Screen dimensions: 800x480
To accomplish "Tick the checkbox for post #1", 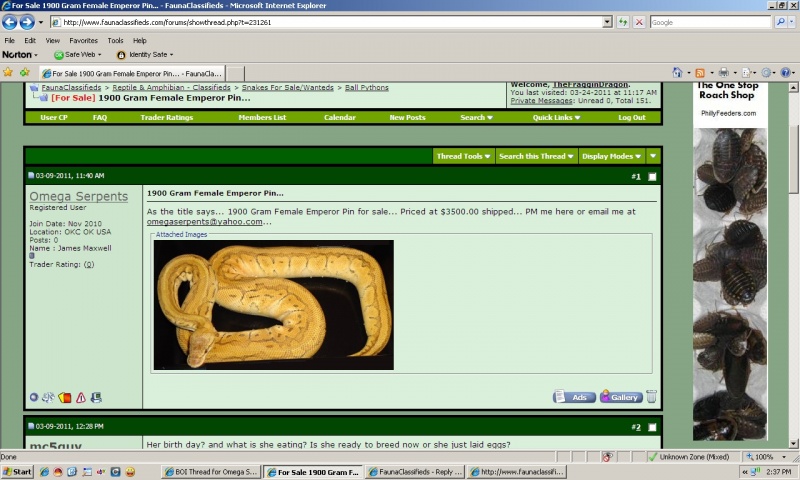I will (x=652, y=176).
